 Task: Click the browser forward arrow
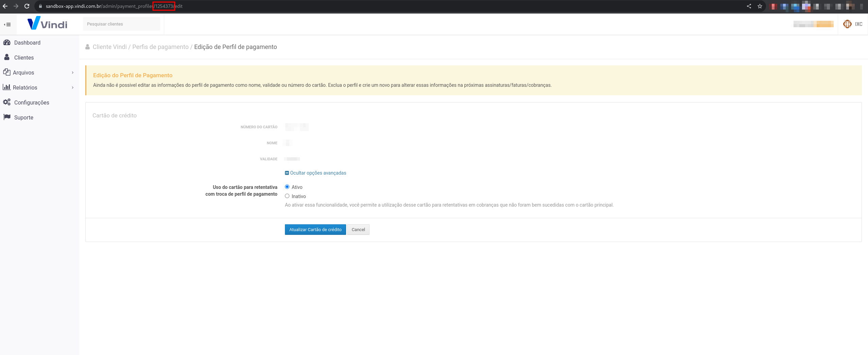pos(16,6)
